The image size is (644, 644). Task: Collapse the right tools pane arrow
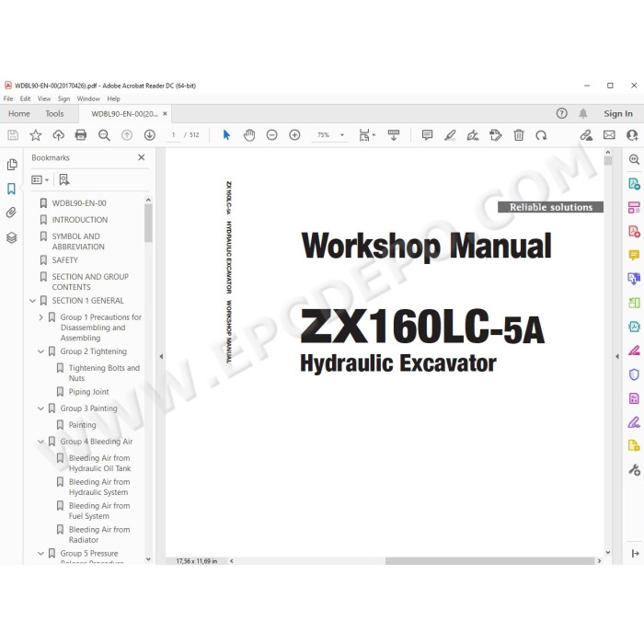coord(617,357)
